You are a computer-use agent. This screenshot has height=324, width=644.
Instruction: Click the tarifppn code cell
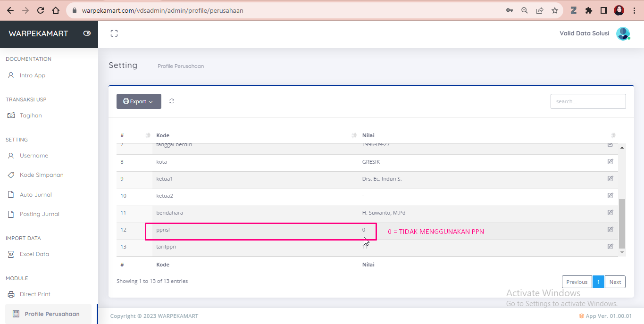pos(255,247)
